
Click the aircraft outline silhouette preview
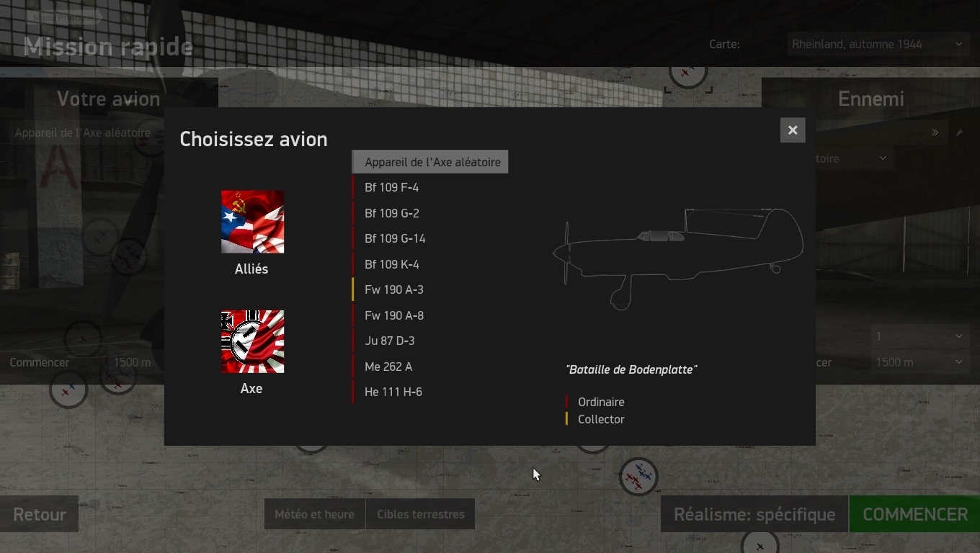678,258
